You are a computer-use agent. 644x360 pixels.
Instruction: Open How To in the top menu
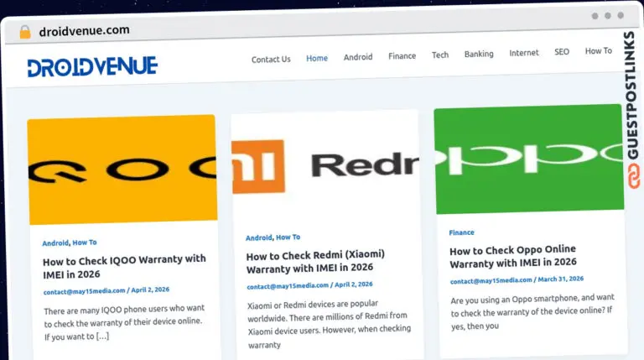pos(598,51)
